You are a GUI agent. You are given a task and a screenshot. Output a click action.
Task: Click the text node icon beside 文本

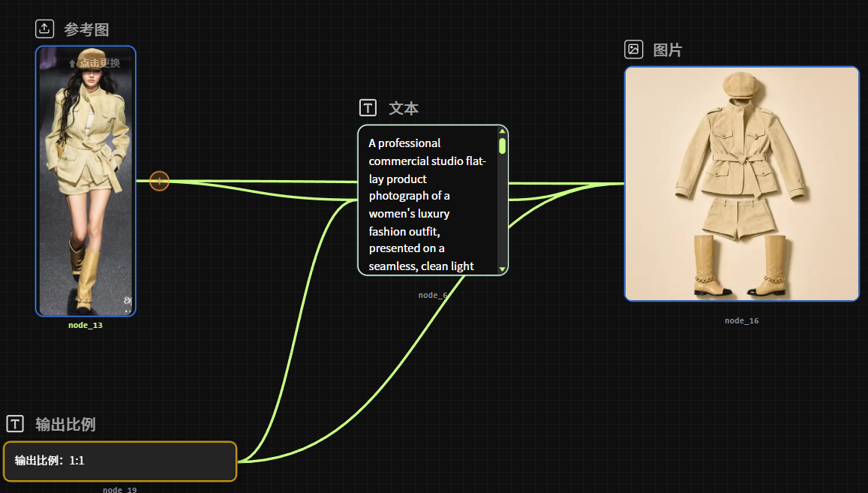point(368,107)
